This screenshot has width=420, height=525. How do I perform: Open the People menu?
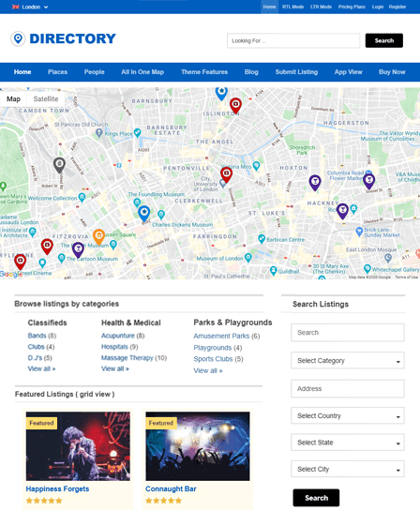click(95, 72)
